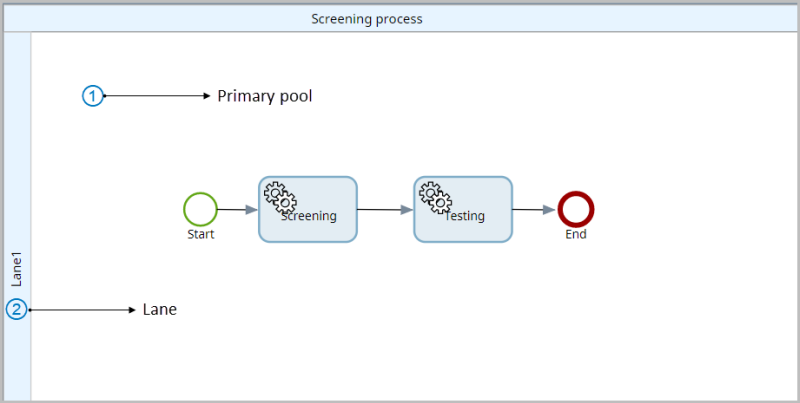This screenshot has height=403, width=800.
Task: Click the numbered callout circle 2
Action: [16, 310]
